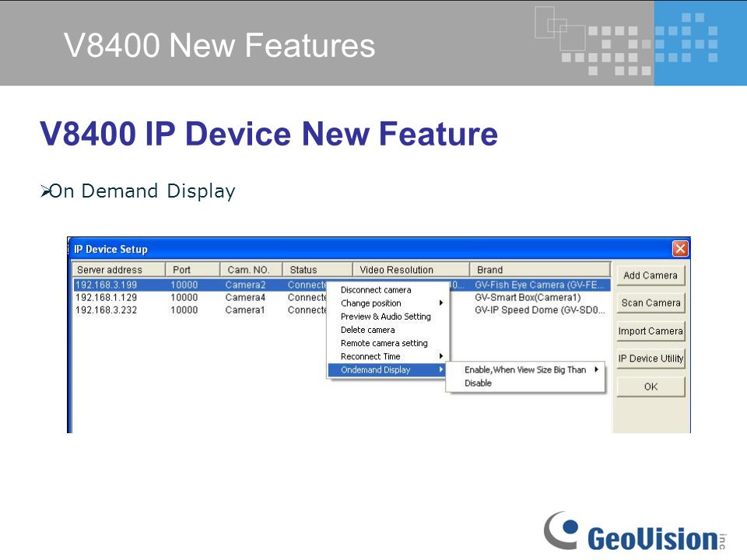Click the Cam. NO. column header
Viewport: 747px width, 560px height.
coord(251,270)
